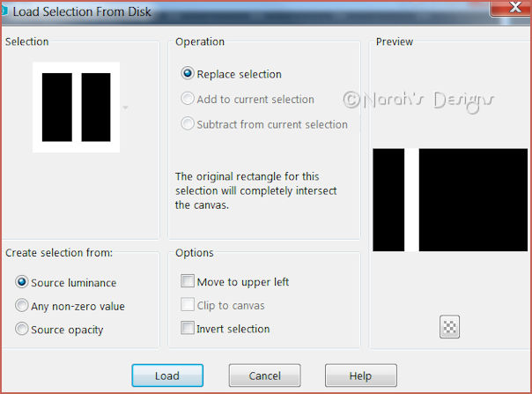This screenshot has height=394, width=532.
Task: Select the Replace selection radio option
Action: pos(188,74)
